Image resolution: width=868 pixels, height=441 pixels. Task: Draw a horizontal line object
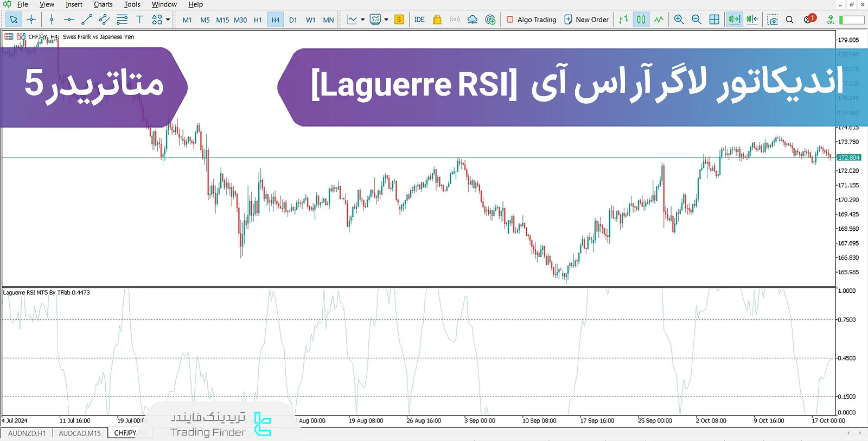click(69, 20)
